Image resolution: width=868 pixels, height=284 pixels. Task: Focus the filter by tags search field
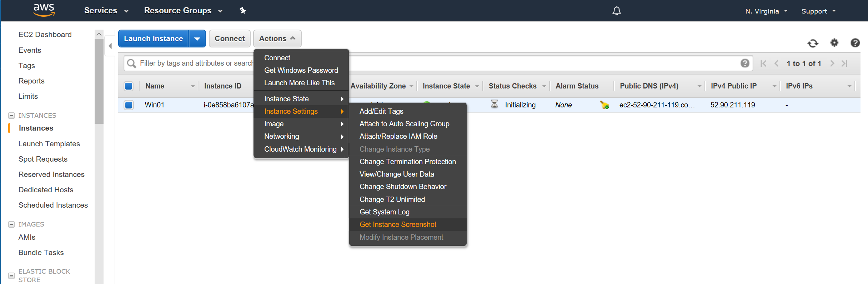point(438,64)
